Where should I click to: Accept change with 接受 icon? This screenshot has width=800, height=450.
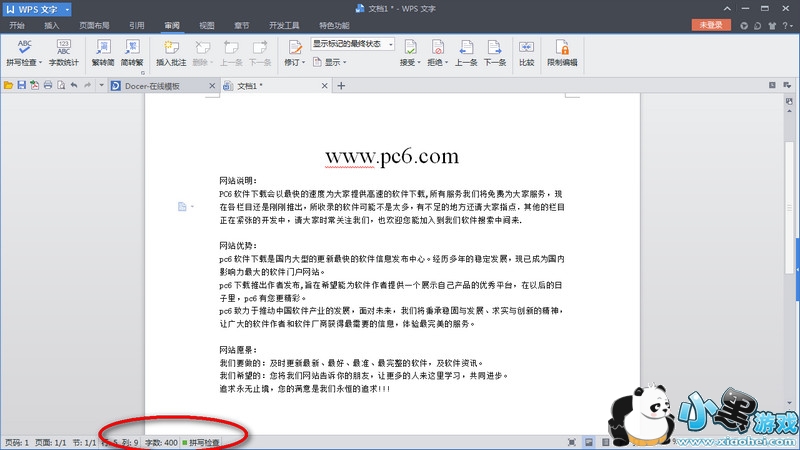[x=410, y=47]
